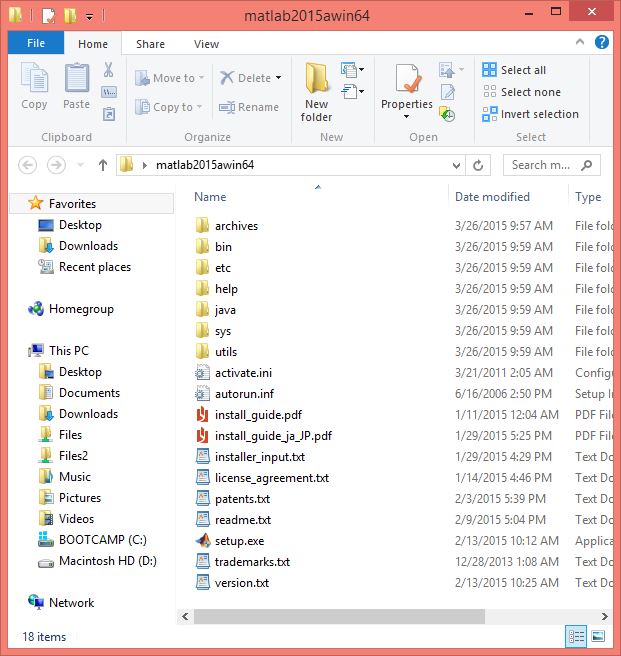The image size is (621, 656).
Task: Click the Properties icon in title bar
Action: pyautogui.click(x=48, y=16)
